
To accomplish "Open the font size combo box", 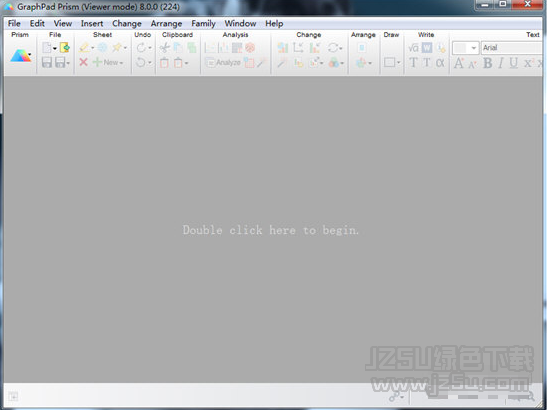I will (x=465, y=48).
